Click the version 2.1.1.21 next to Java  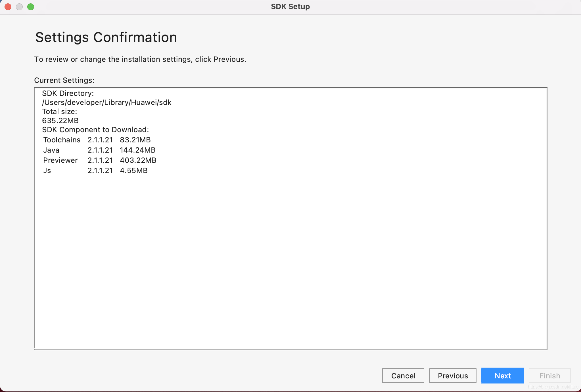tap(100, 150)
